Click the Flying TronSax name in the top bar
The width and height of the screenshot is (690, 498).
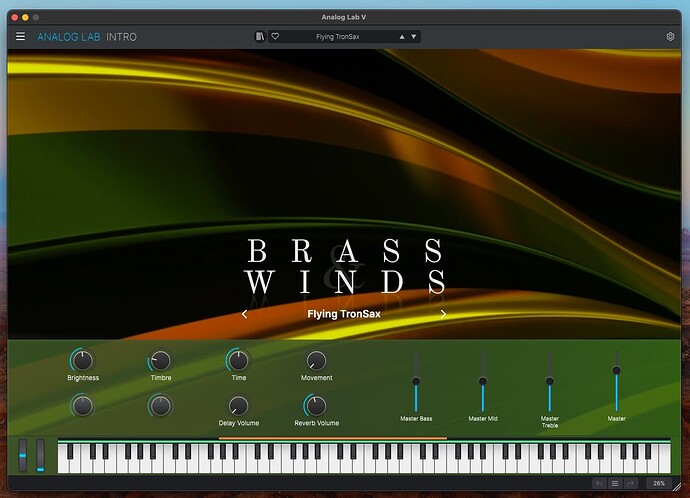pyautogui.click(x=338, y=37)
